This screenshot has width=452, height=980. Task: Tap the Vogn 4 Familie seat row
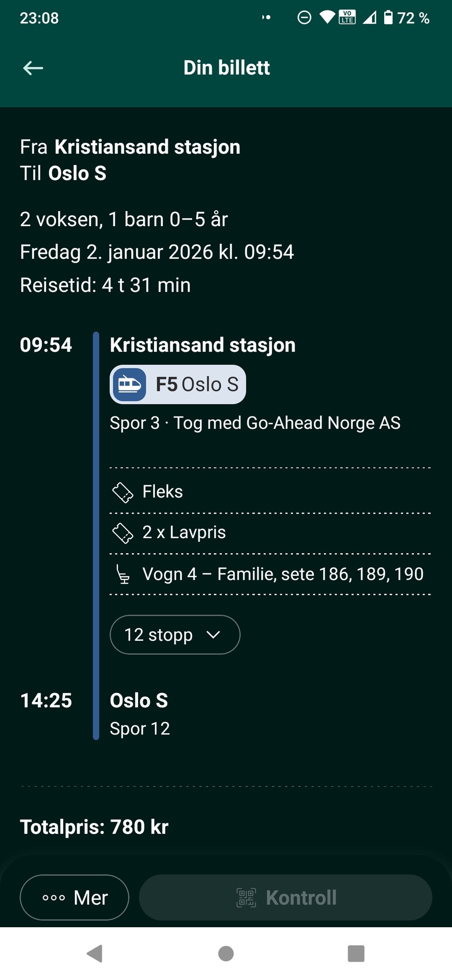point(270,574)
